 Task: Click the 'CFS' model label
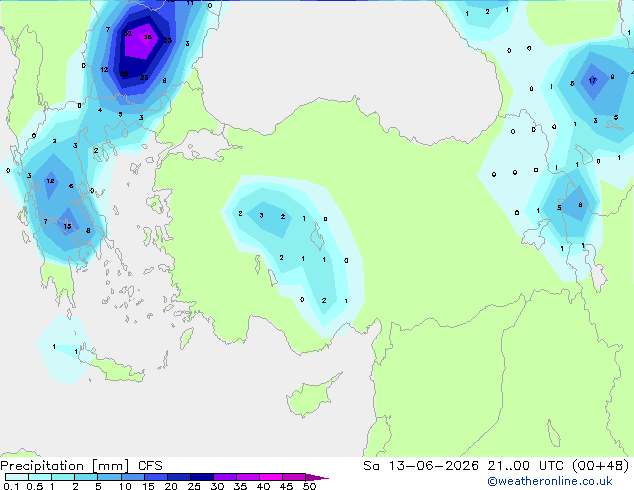point(150,466)
